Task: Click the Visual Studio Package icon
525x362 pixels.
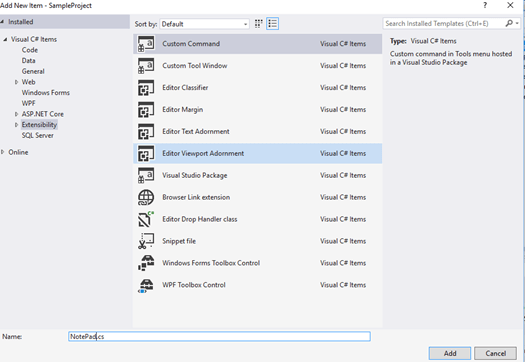Action: [146, 175]
